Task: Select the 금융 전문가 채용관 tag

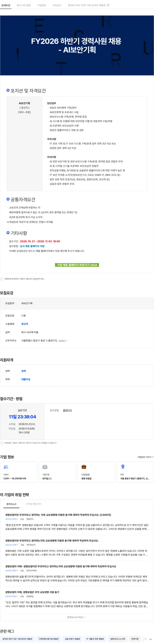Action: coord(72,639)
